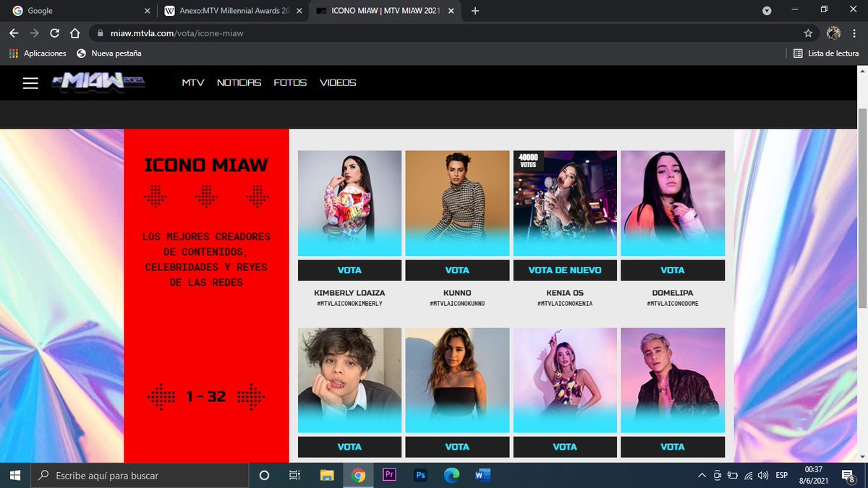Open Cortana circle icon on taskbar
The height and width of the screenshot is (488, 868).
pyautogui.click(x=264, y=475)
